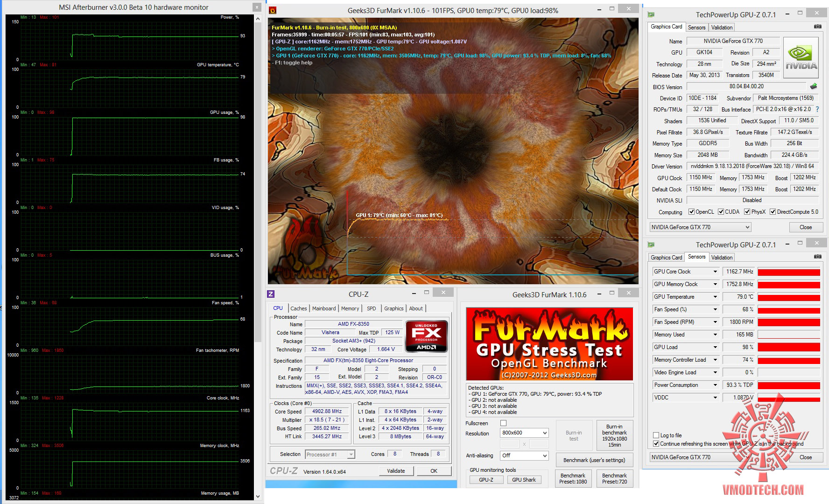This screenshot has height=504, width=829.
Task: Click the FurMark render window title icon
Action: coord(273,10)
